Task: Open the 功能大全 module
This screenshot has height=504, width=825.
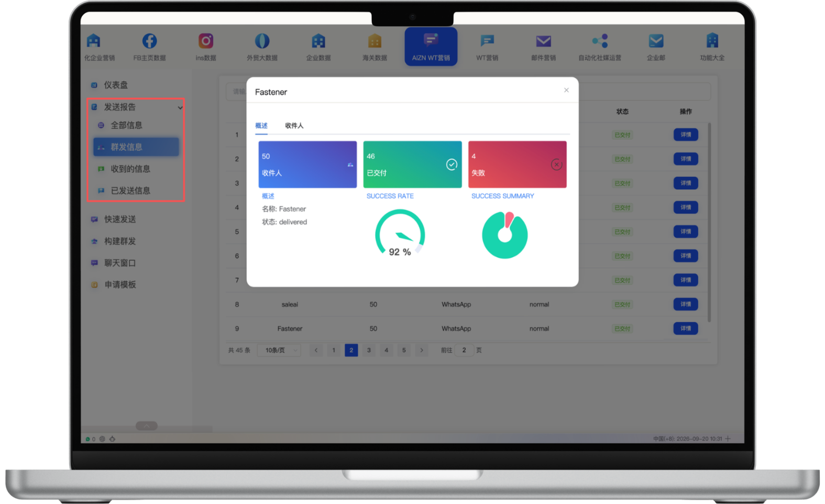Action: [x=712, y=47]
